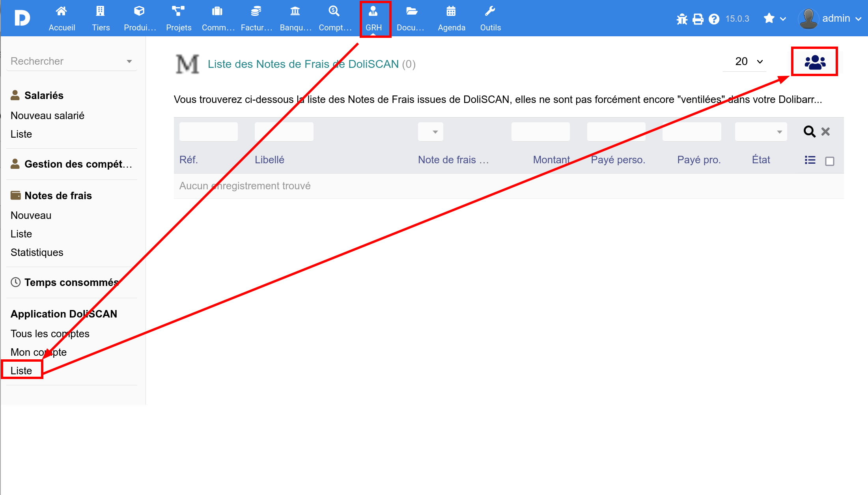Screen dimensions: 868x495
Task: Click the Outils wrench icon
Action: click(490, 11)
